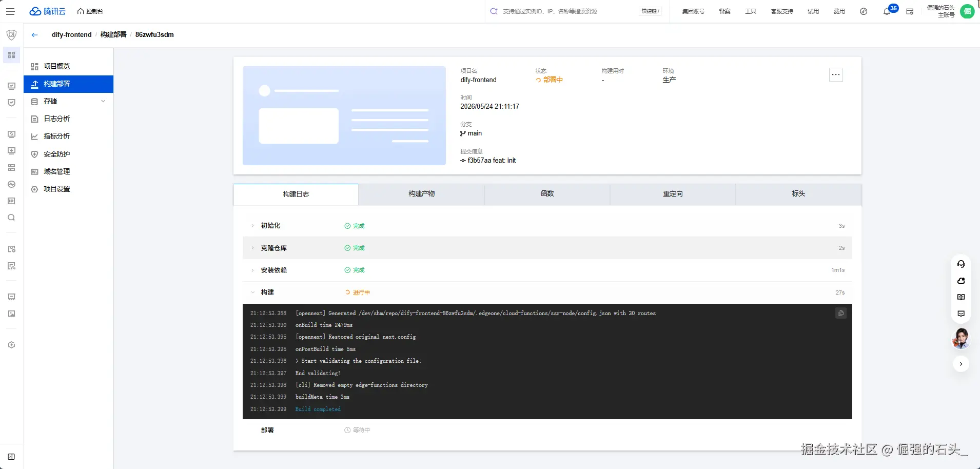Click the Tencent Cloud logo

tap(48, 11)
